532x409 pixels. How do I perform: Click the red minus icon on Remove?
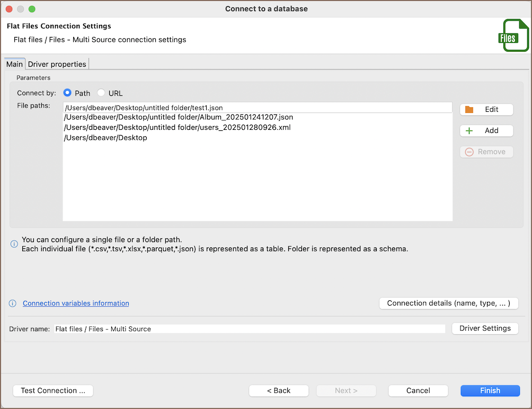pyautogui.click(x=469, y=152)
